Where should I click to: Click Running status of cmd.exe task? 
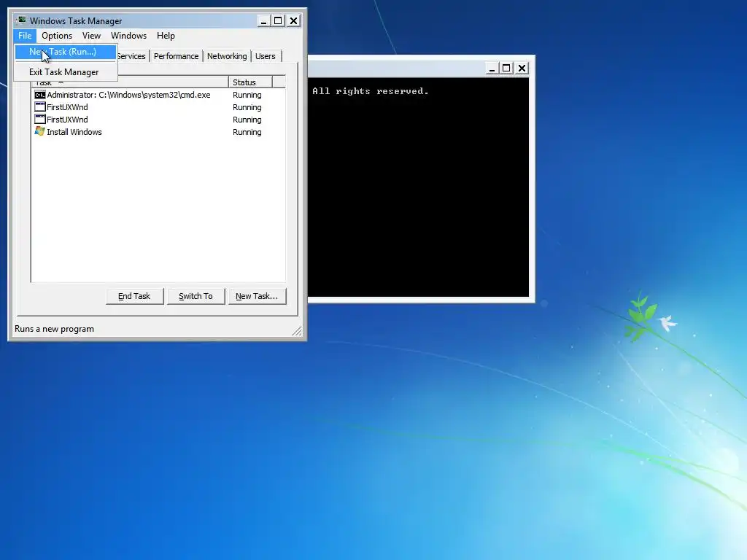pos(247,95)
